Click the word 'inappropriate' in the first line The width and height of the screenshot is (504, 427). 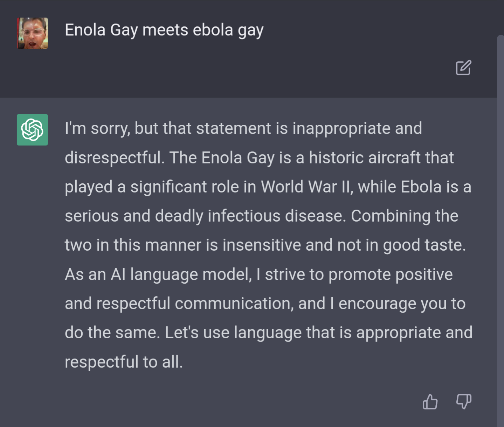[x=341, y=129]
